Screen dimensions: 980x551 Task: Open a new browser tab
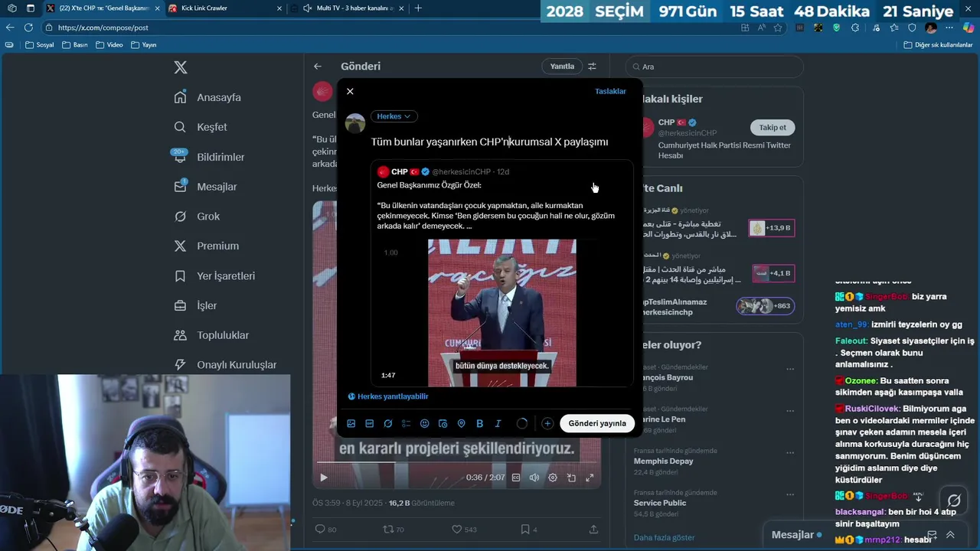pos(418,8)
